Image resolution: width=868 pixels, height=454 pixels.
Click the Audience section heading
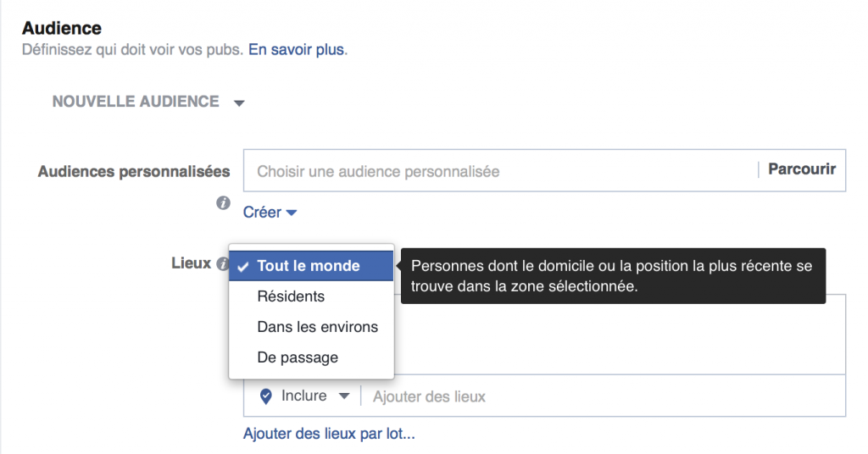pyautogui.click(x=62, y=28)
